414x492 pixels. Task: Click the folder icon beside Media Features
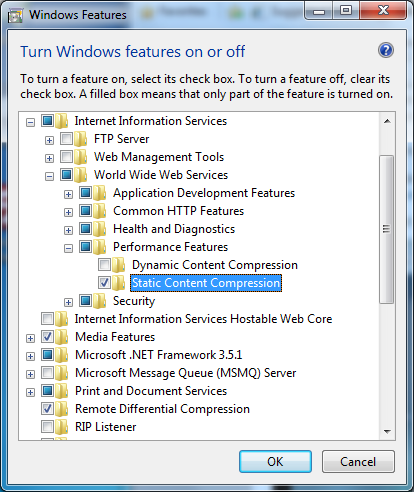click(62, 337)
